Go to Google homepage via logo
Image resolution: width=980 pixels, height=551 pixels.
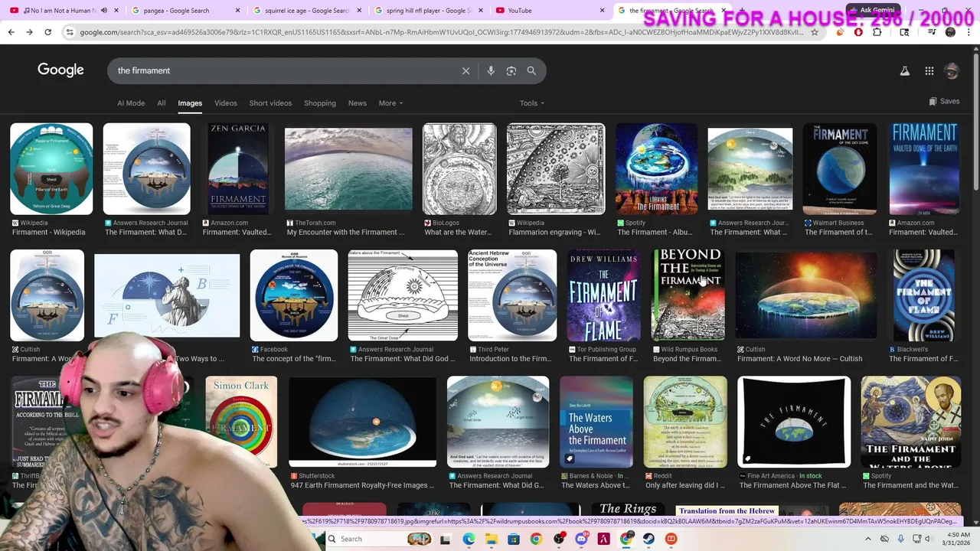tap(60, 70)
